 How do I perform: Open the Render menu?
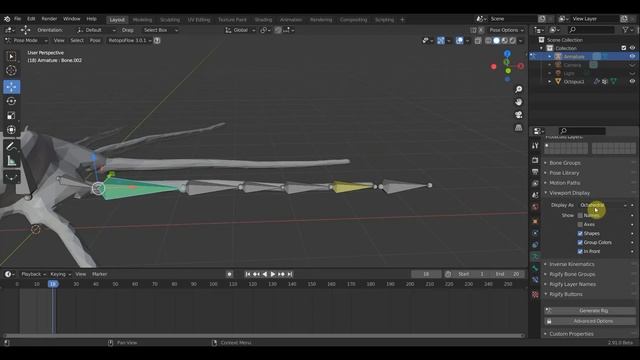49,19
